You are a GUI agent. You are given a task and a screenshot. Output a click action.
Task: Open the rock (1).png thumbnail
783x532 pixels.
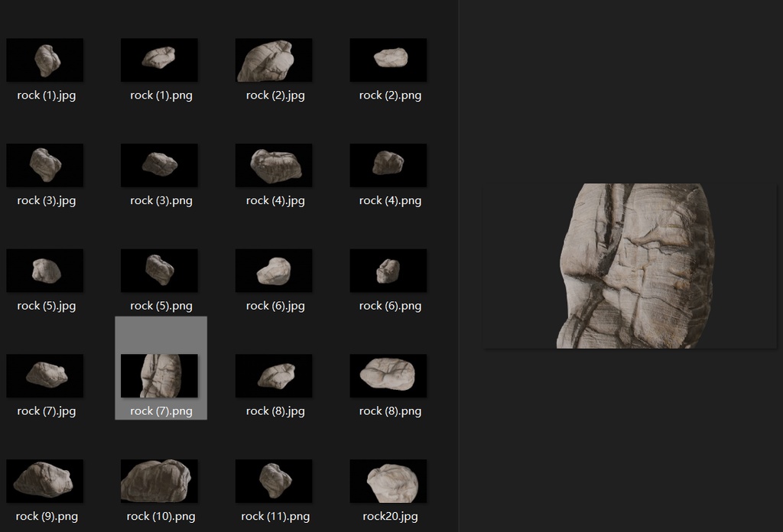159,60
